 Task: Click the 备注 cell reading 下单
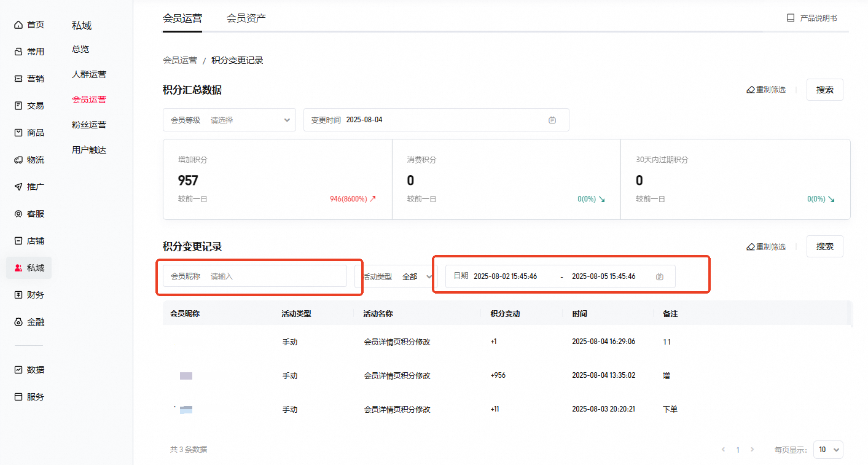(x=670, y=409)
